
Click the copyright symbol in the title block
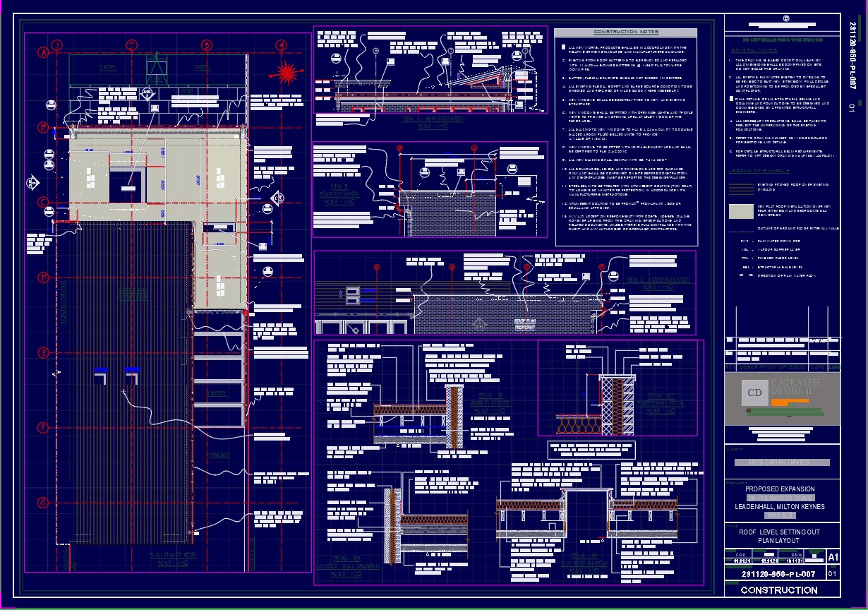[785, 19]
